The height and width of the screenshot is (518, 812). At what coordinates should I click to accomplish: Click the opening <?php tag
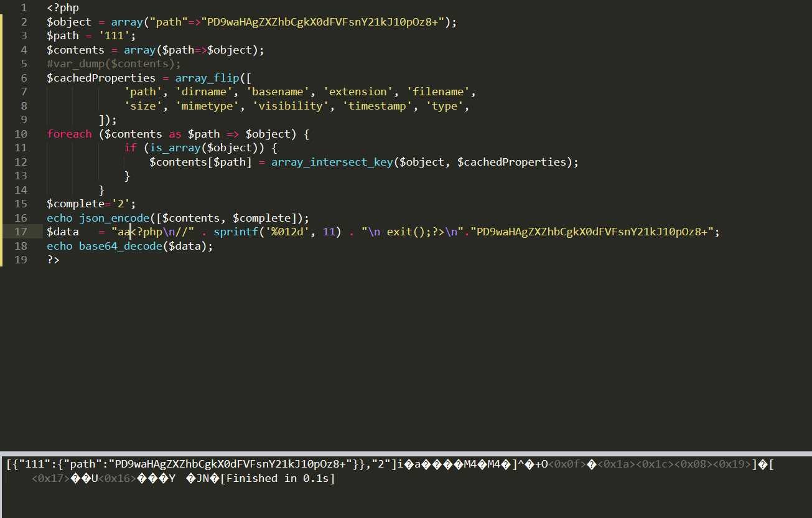click(63, 8)
